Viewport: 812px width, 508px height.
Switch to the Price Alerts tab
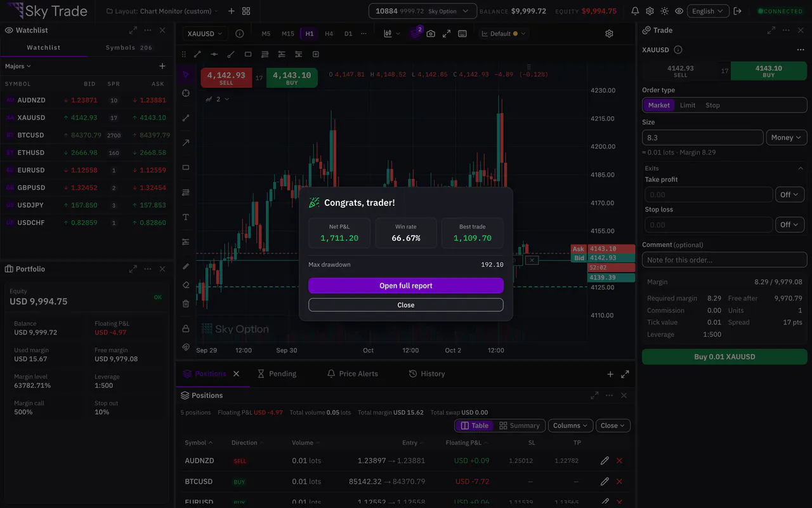[352, 374]
